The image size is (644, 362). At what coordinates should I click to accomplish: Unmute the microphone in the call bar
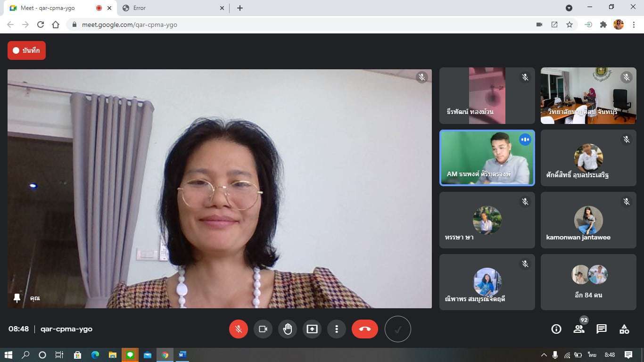click(239, 329)
